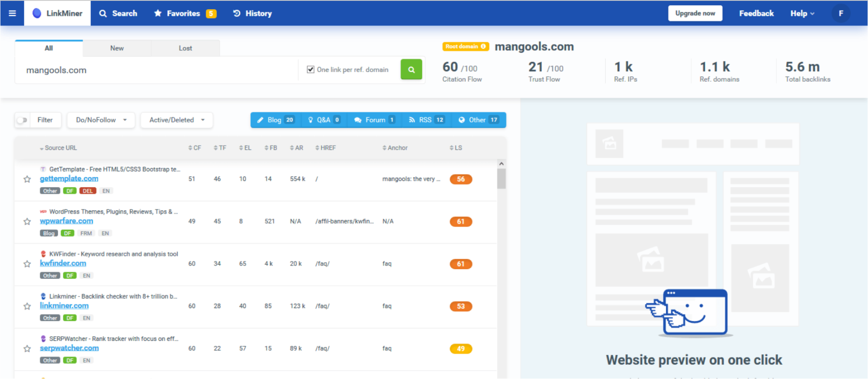
Task: Click the Search magnifier icon in navbar
Action: pos(103,13)
